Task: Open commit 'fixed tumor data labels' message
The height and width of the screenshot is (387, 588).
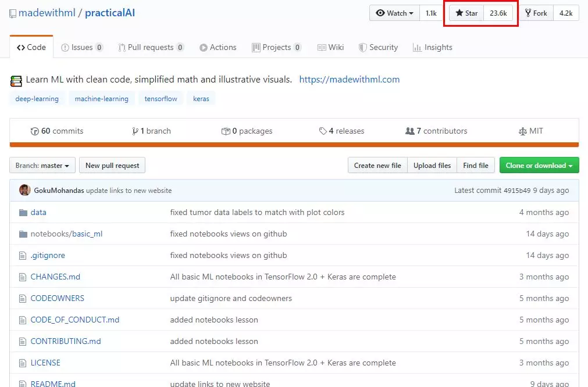Action: coord(257,213)
